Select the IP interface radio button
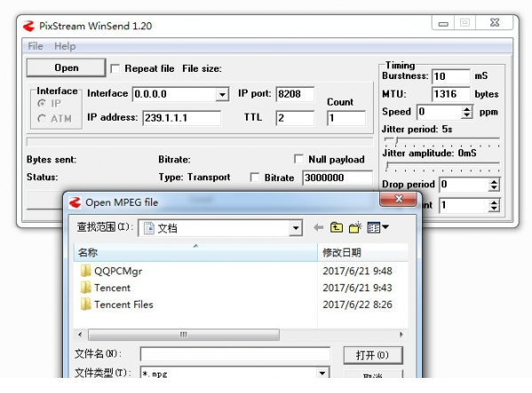 click(42, 103)
